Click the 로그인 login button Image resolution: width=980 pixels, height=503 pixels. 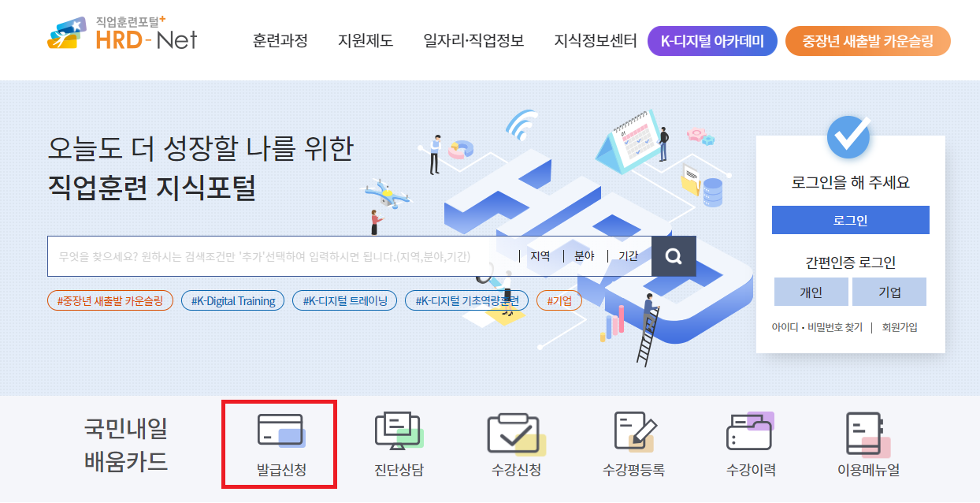pos(850,219)
